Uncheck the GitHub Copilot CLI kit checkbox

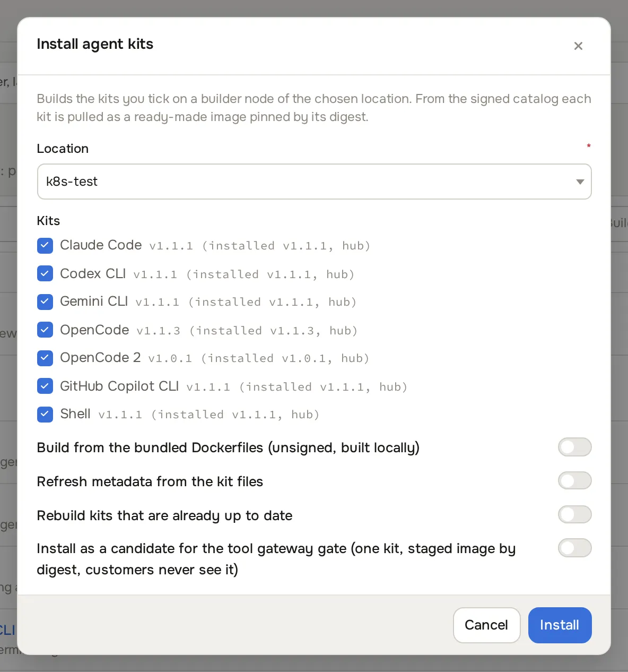coord(45,386)
